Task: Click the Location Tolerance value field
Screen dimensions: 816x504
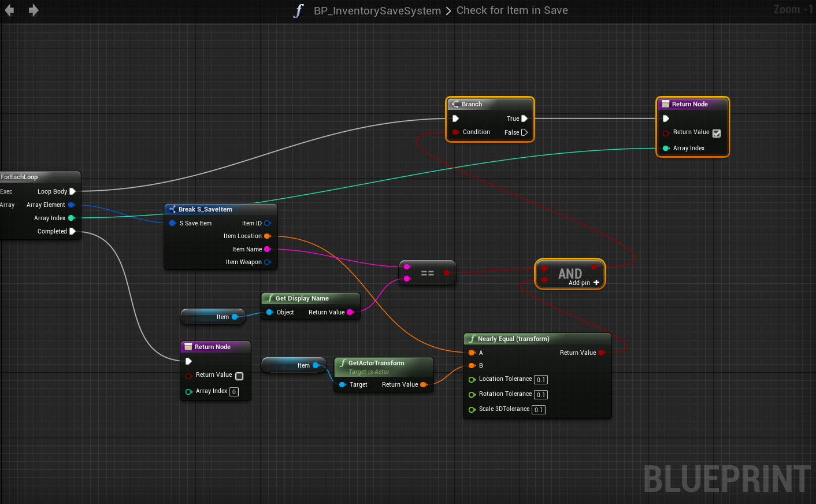Action: click(540, 380)
